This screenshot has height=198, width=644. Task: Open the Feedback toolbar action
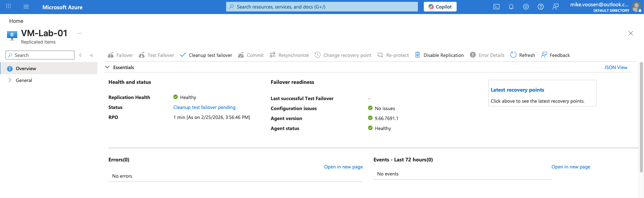click(555, 55)
